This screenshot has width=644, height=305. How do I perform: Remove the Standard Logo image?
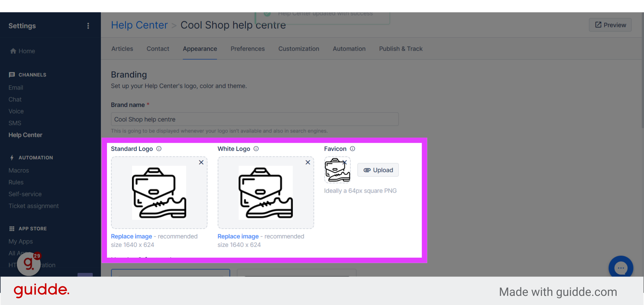(x=201, y=162)
